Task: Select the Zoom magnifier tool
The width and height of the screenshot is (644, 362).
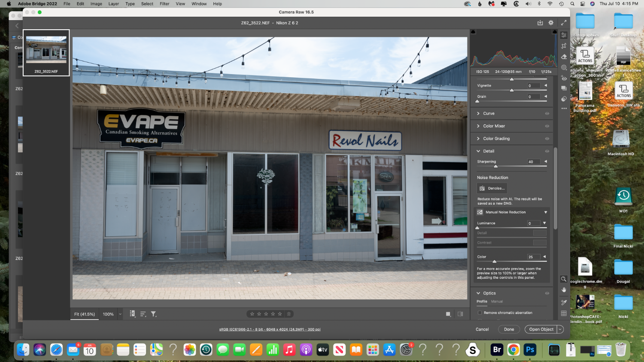Action: [x=564, y=279]
